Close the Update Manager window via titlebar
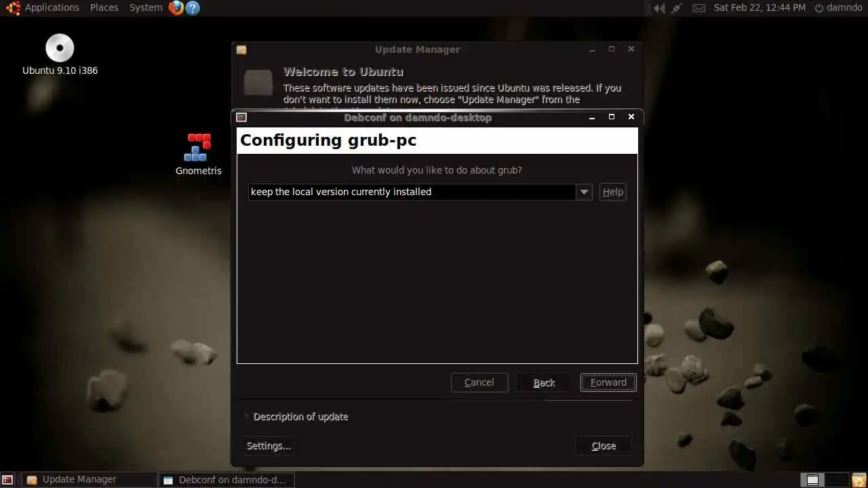 pyautogui.click(x=631, y=49)
